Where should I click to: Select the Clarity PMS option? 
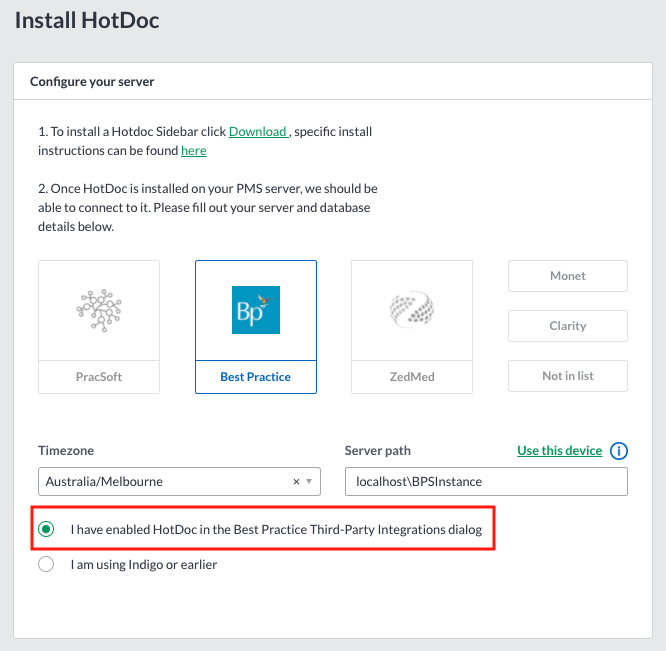point(568,326)
